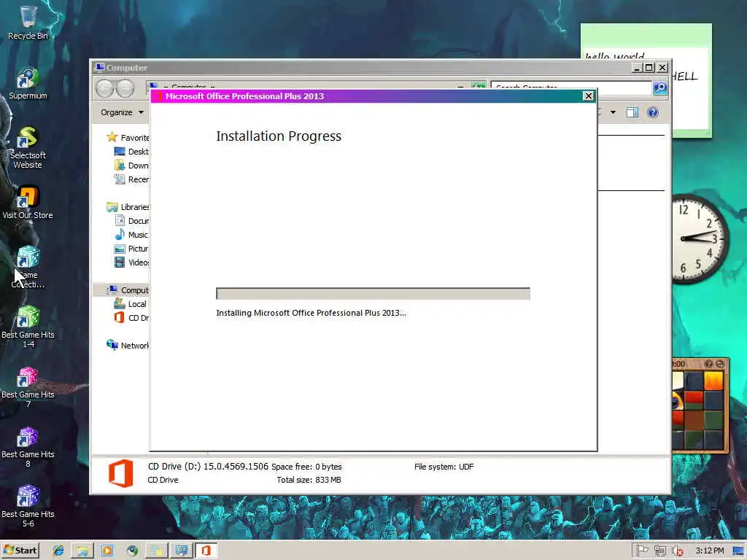
Task: Select Downloads in the navigation pane
Action: click(131, 166)
